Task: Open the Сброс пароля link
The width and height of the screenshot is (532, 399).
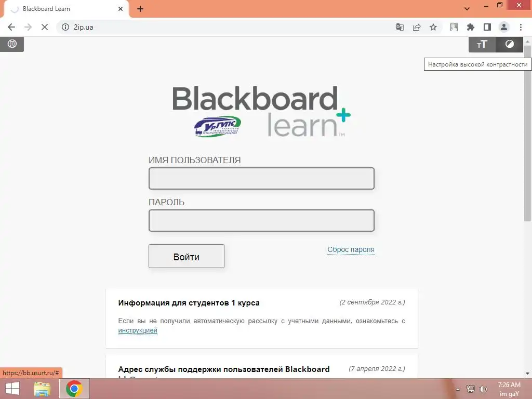Action: (x=351, y=249)
